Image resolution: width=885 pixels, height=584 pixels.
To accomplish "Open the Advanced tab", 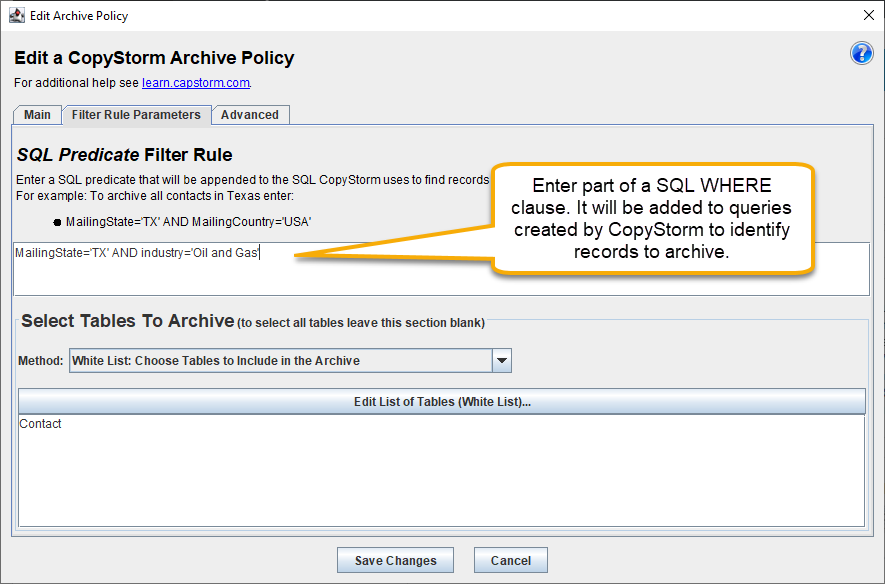I will (250, 115).
